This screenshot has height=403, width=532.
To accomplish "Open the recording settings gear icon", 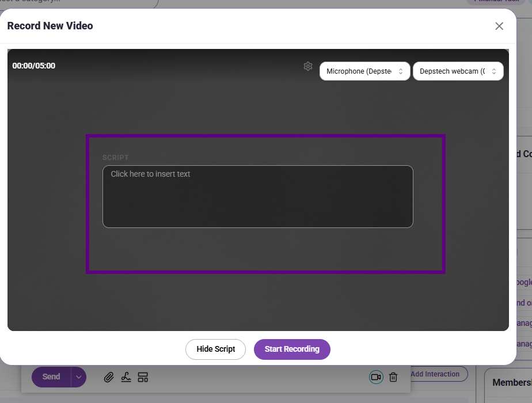I will pyautogui.click(x=307, y=66).
